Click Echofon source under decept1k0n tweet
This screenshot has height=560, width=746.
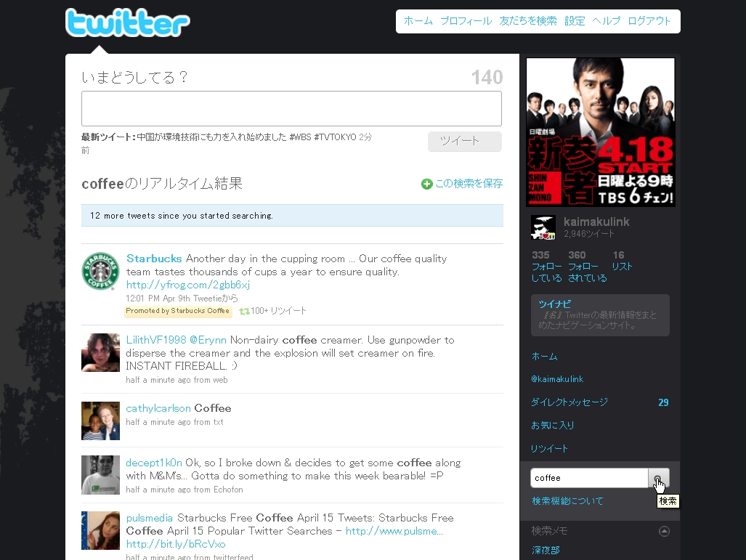[228, 490]
